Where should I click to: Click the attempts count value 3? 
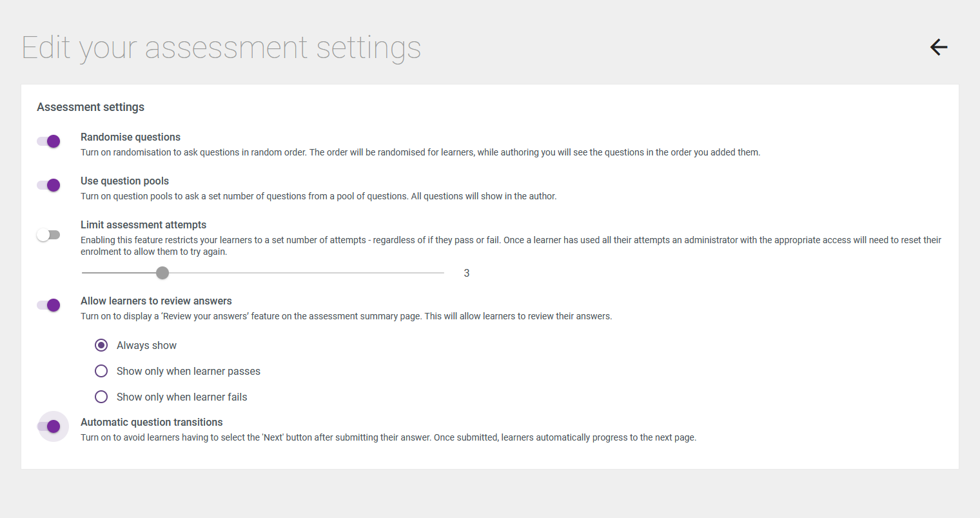(467, 273)
